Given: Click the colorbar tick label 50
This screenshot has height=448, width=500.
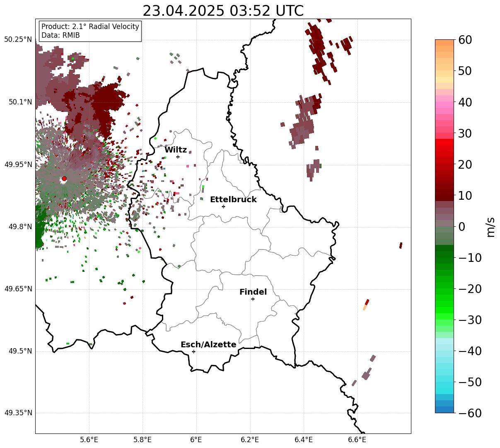Looking at the screenshot, I should tap(466, 71).
